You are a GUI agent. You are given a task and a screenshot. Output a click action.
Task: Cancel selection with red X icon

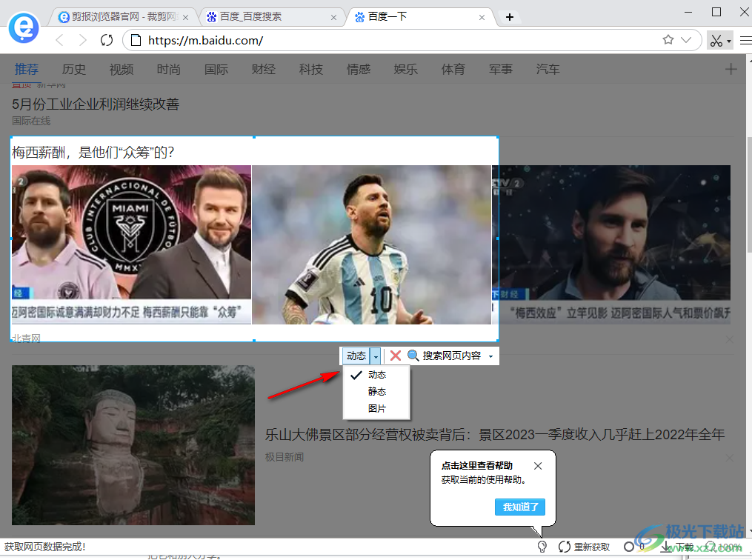(x=396, y=356)
